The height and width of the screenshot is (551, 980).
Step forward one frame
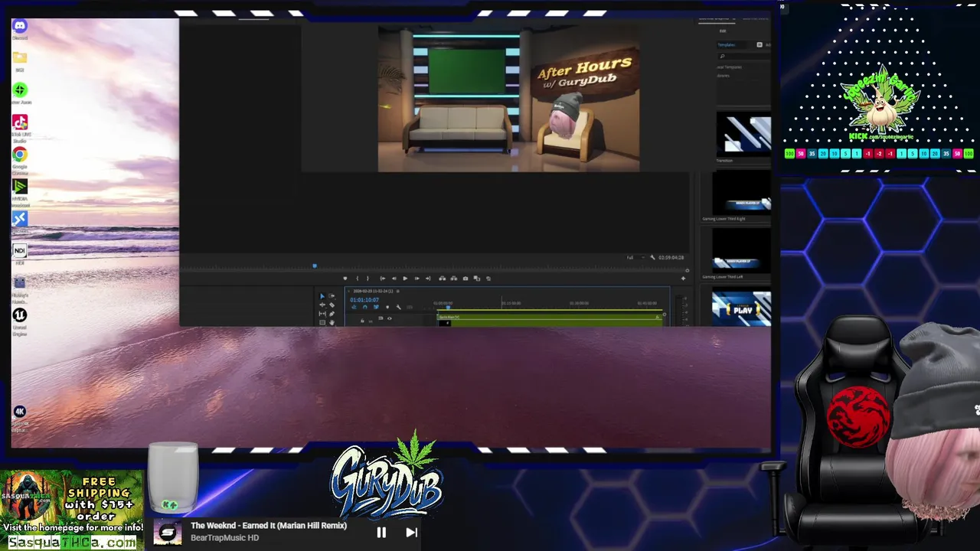pos(416,279)
